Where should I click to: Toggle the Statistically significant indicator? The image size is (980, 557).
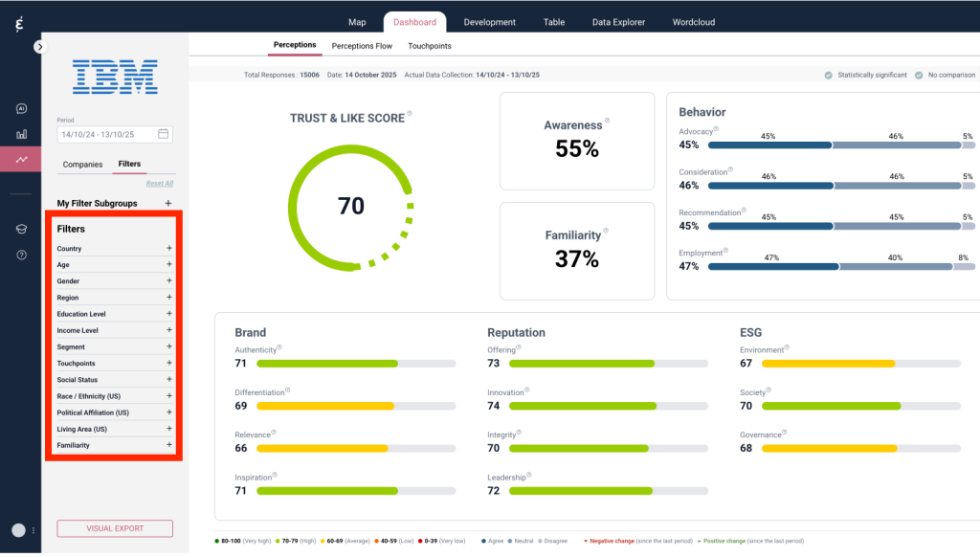(828, 75)
